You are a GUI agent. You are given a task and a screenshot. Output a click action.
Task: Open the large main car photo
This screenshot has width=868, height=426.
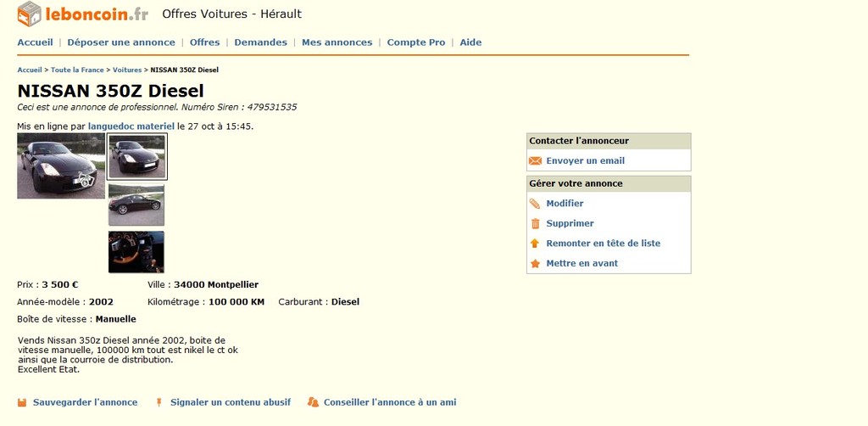click(x=61, y=165)
